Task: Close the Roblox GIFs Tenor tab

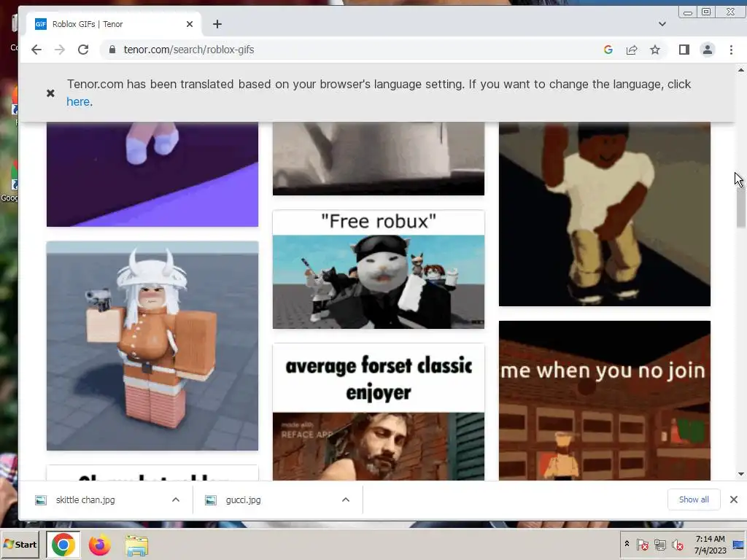Action: 190,24
